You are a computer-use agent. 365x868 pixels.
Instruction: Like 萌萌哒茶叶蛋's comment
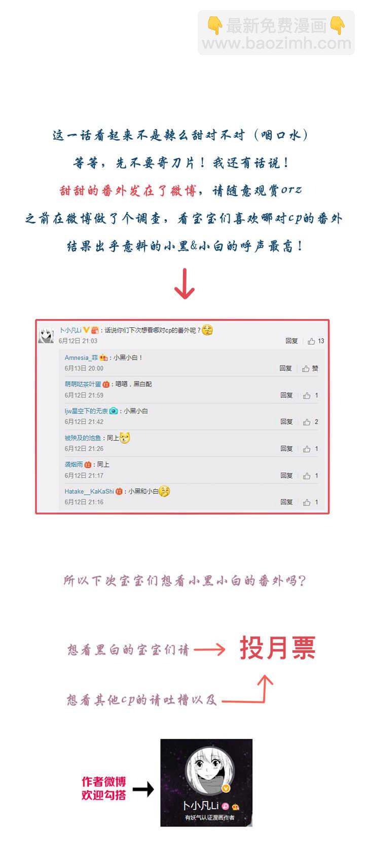pyautogui.click(x=307, y=396)
